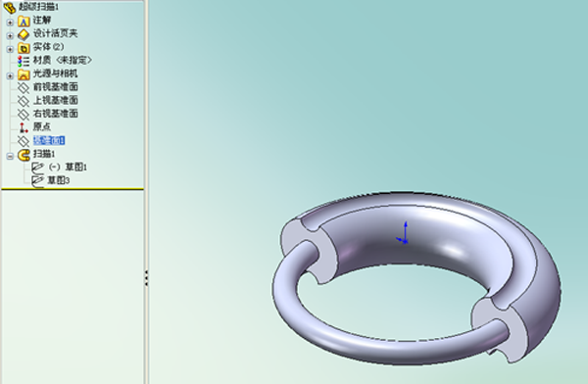Select the 材质 <未指定> label
The height and width of the screenshot is (384, 588).
pyautogui.click(x=63, y=60)
